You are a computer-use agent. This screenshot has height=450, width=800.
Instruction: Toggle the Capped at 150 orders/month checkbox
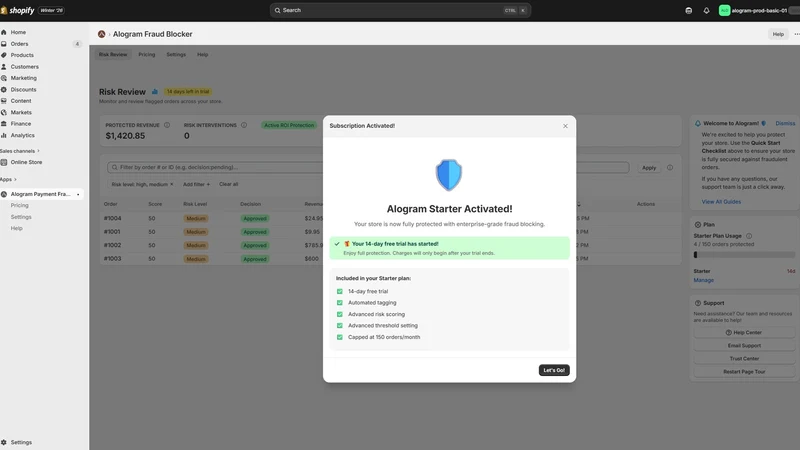point(340,337)
